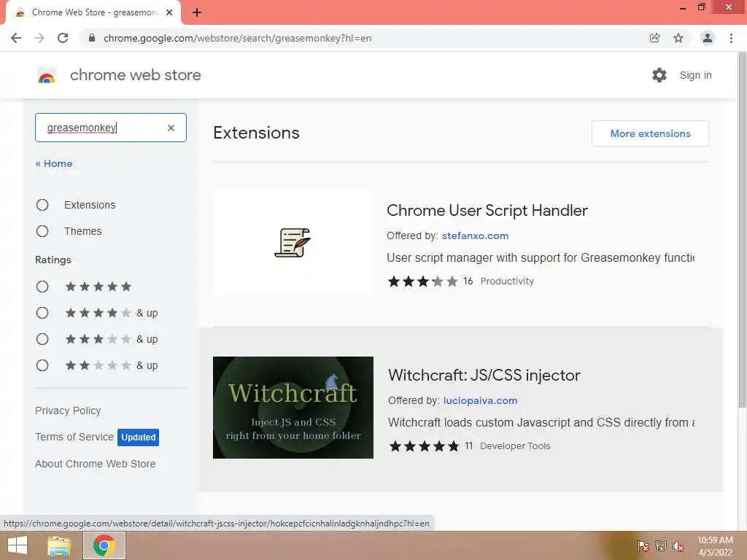
Task: Click the Productivity category label
Action: (x=507, y=281)
